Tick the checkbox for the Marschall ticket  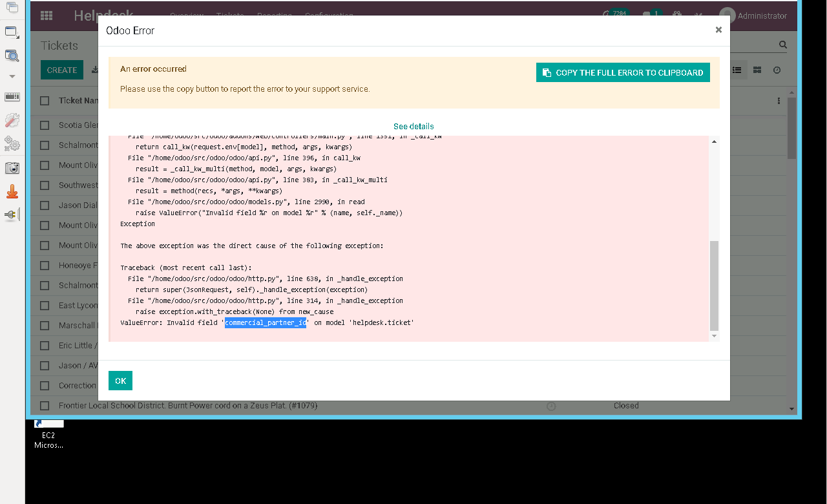(45, 326)
